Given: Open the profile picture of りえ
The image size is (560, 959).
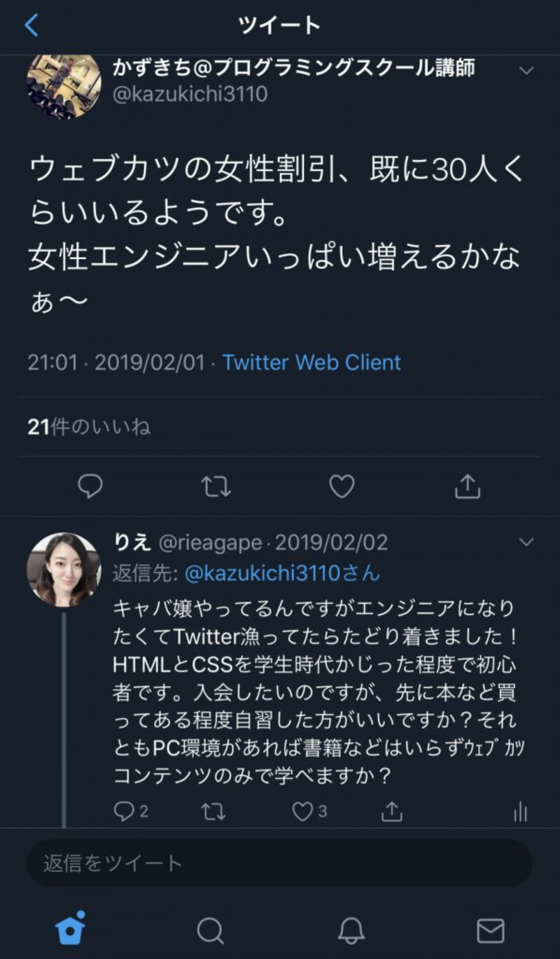Looking at the screenshot, I should click(64, 570).
